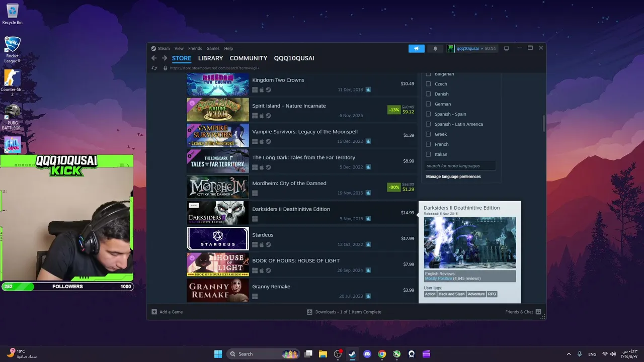Click the Windows taskbar Search box
644x362 pixels.
tap(263, 354)
